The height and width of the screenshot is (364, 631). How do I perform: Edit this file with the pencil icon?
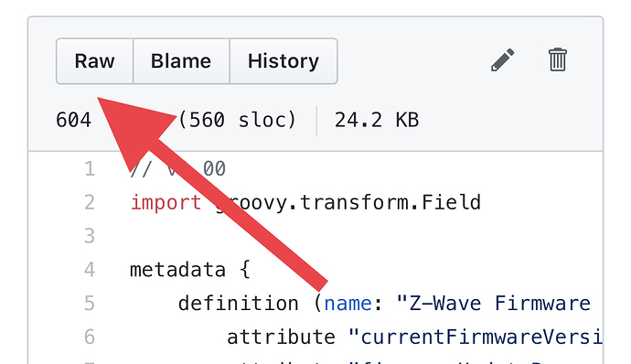(x=503, y=60)
